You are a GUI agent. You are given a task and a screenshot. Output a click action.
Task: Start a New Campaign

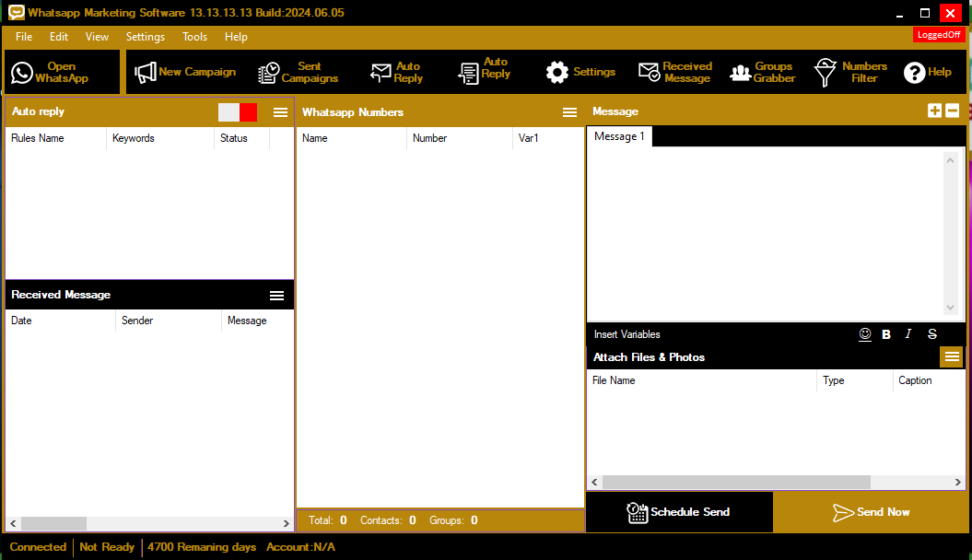point(185,73)
